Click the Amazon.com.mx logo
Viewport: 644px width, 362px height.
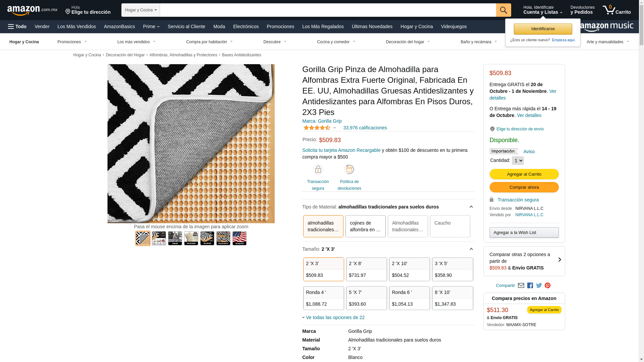pyautogui.click(x=32, y=10)
